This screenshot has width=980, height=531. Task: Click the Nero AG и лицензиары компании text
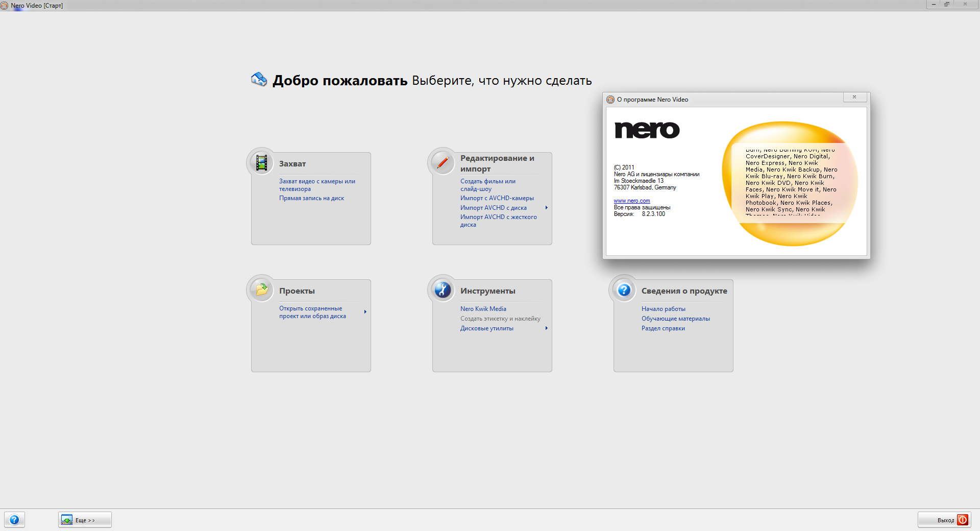click(x=656, y=174)
